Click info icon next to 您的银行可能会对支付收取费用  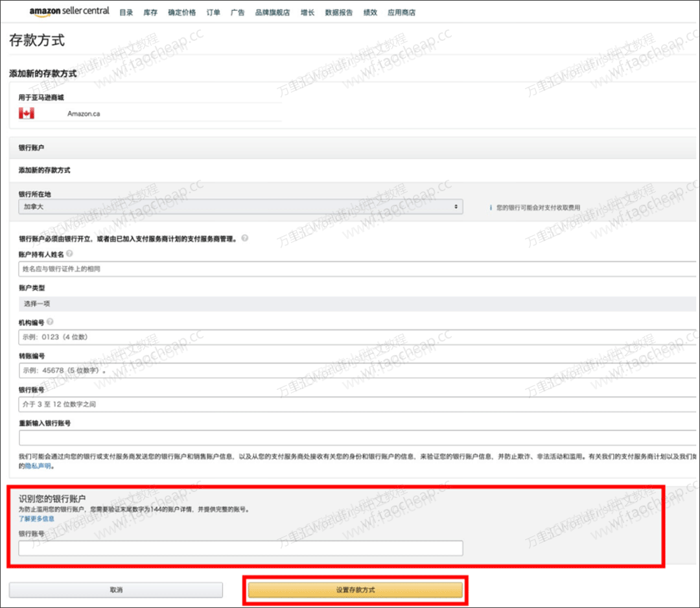click(x=491, y=207)
